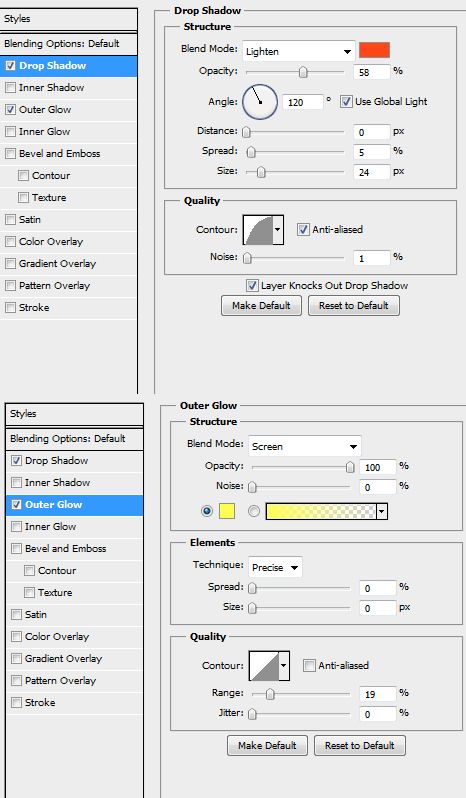Click the Drop Shadow Noise slider handle
Image resolution: width=466 pixels, height=798 pixels.
click(247, 259)
